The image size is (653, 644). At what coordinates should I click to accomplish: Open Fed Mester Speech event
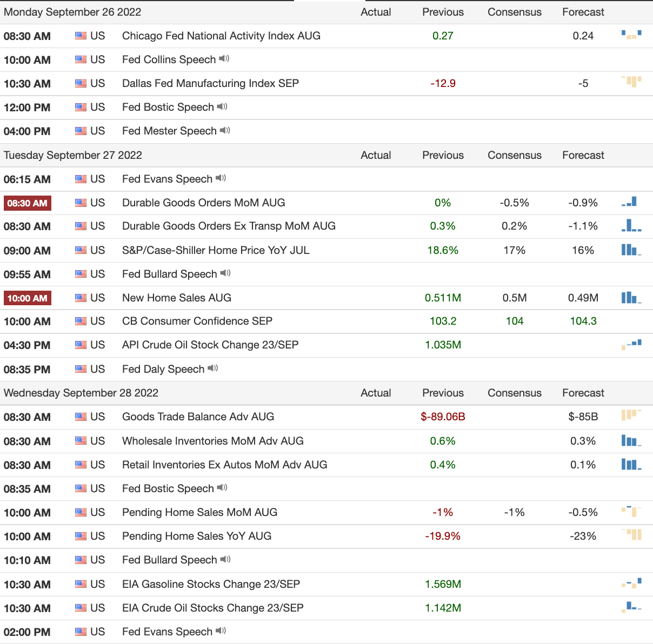(169, 131)
